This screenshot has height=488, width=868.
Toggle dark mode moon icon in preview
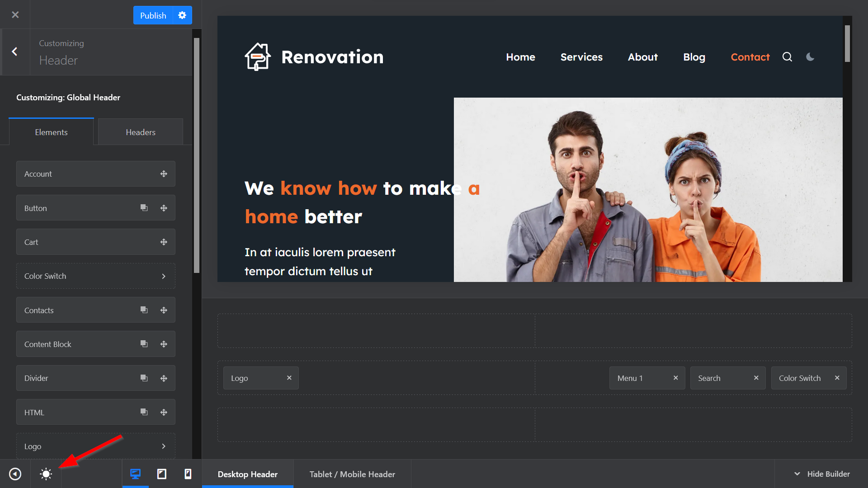[x=810, y=57]
